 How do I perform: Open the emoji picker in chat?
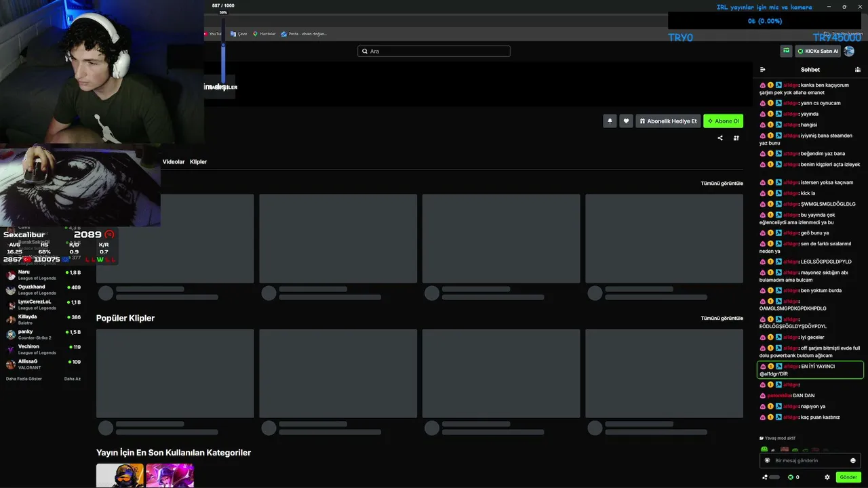click(853, 460)
